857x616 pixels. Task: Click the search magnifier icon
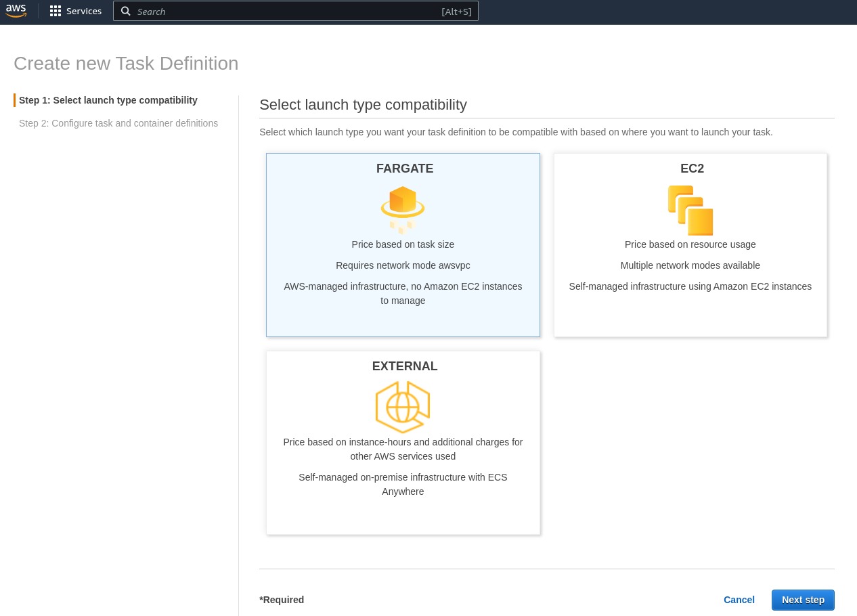pyautogui.click(x=125, y=11)
